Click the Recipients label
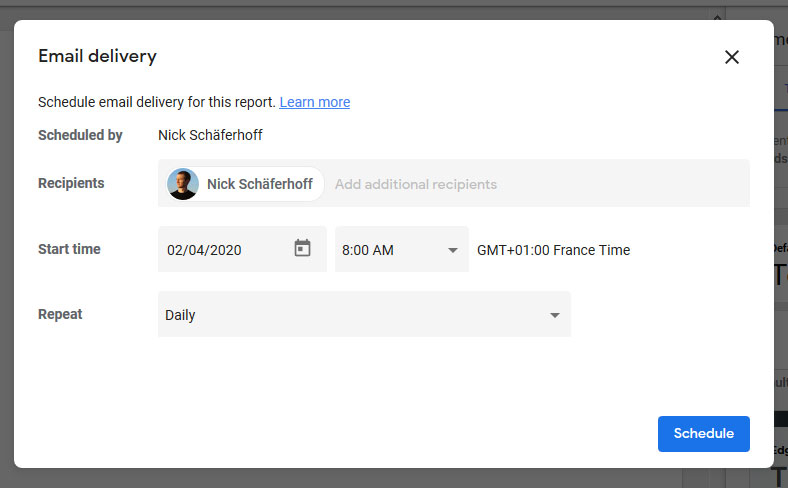Image resolution: width=788 pixels, height=488 pixels. (x=71, y=183)
